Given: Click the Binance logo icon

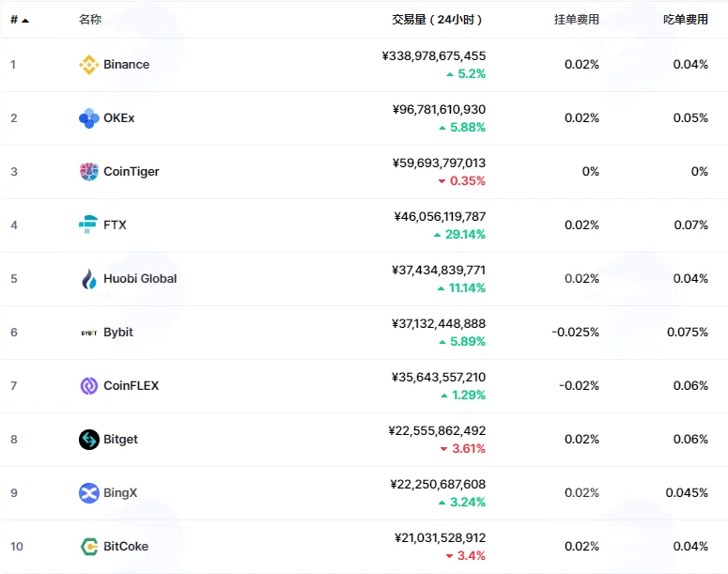Looking at the screenshot, I should pyautogui.click(x=88, y=65).
